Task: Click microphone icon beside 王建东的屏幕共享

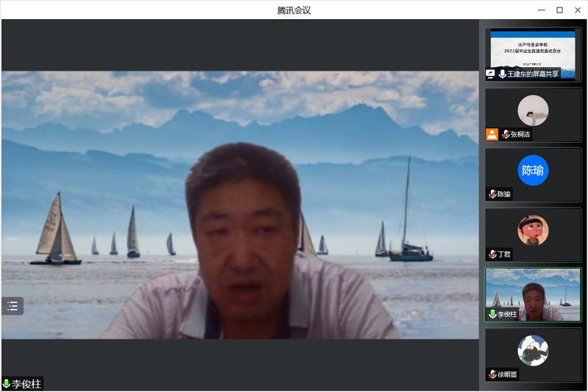Action: pos(503,74)
